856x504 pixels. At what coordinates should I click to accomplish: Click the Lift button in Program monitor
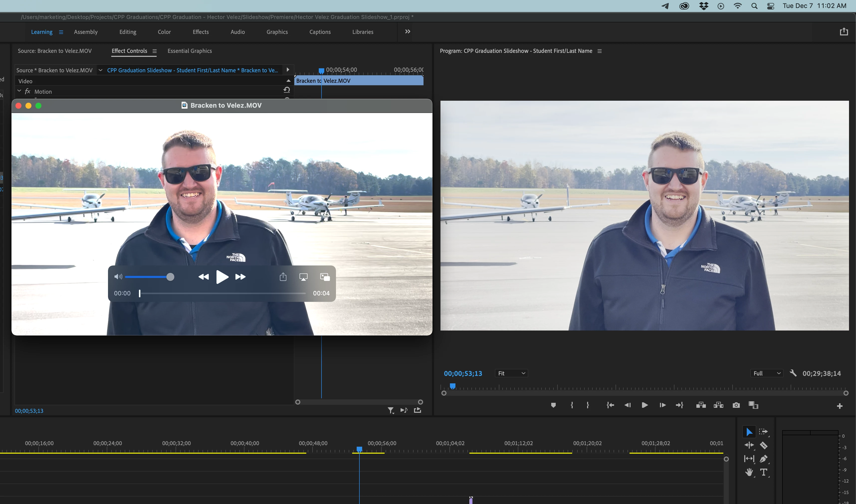(701, 405)
